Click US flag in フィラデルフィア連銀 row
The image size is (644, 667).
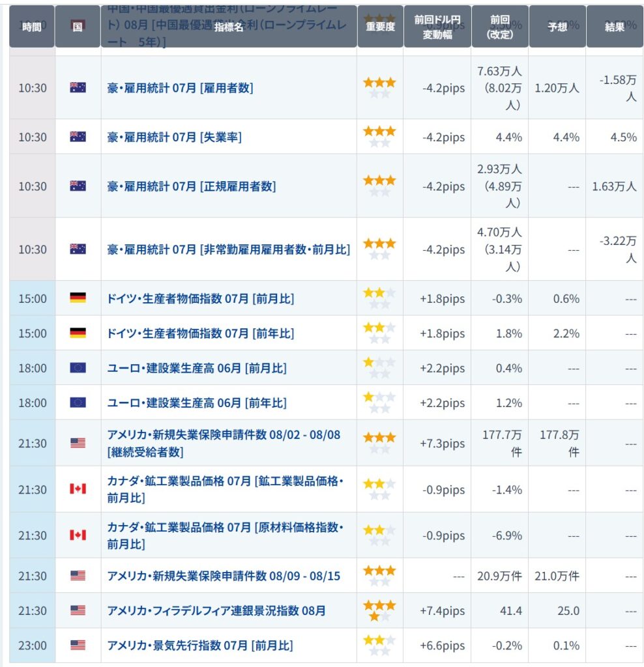pyautogui.click(x=78, y=610)
